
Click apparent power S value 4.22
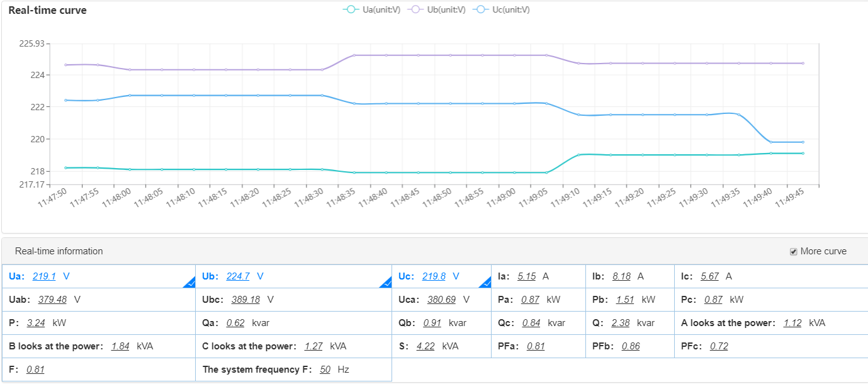click(x=426, y=346)
